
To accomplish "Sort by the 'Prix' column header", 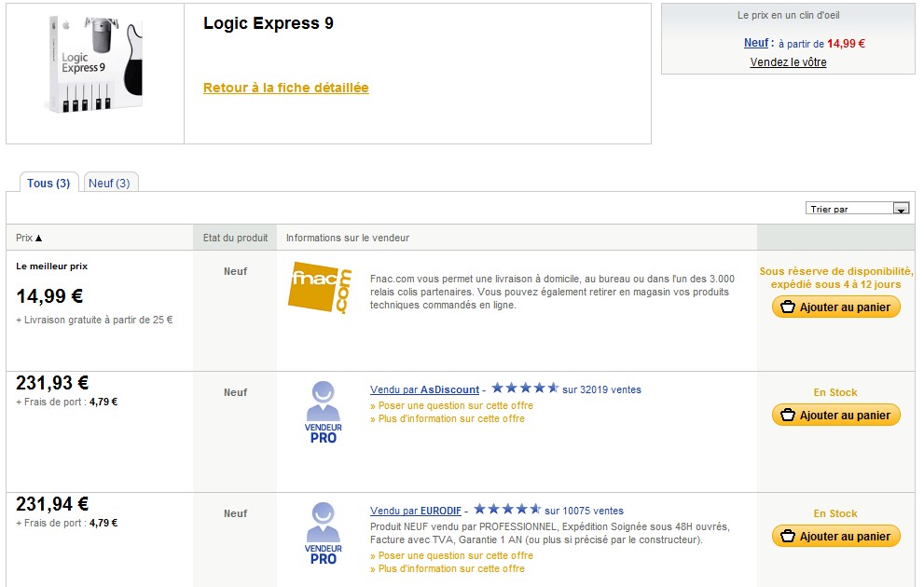I will coord(24,238).
